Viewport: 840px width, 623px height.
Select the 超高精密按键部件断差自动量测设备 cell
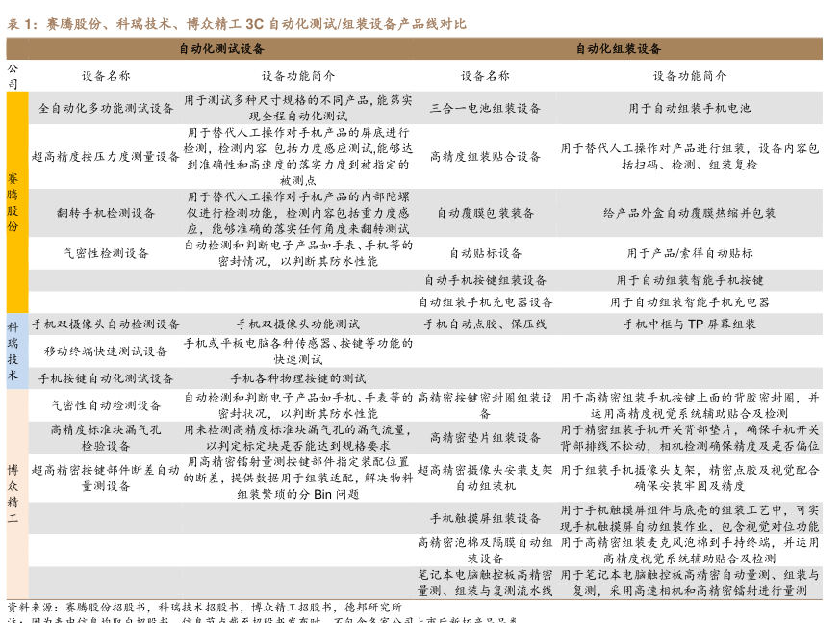point(106,478)
